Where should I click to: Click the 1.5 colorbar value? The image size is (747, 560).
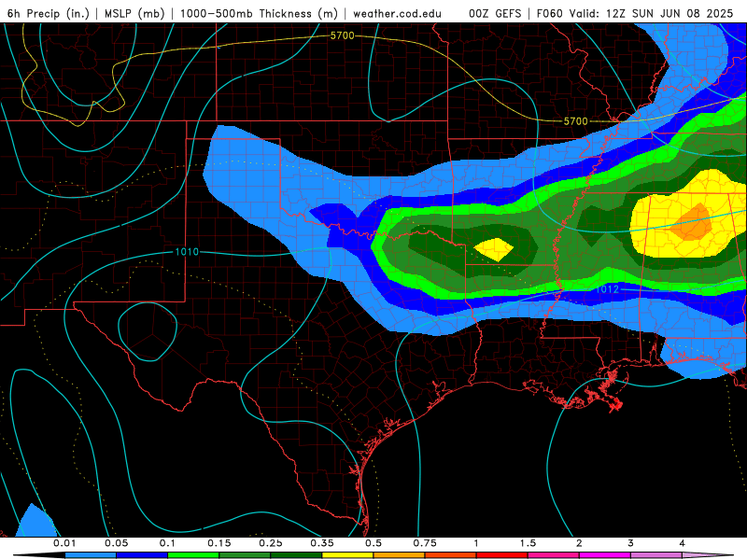pyautogui.click(x=528, y=543)
